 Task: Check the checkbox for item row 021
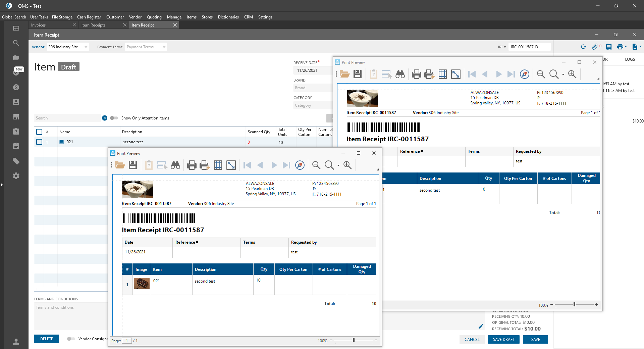click(x=39, y=142)
